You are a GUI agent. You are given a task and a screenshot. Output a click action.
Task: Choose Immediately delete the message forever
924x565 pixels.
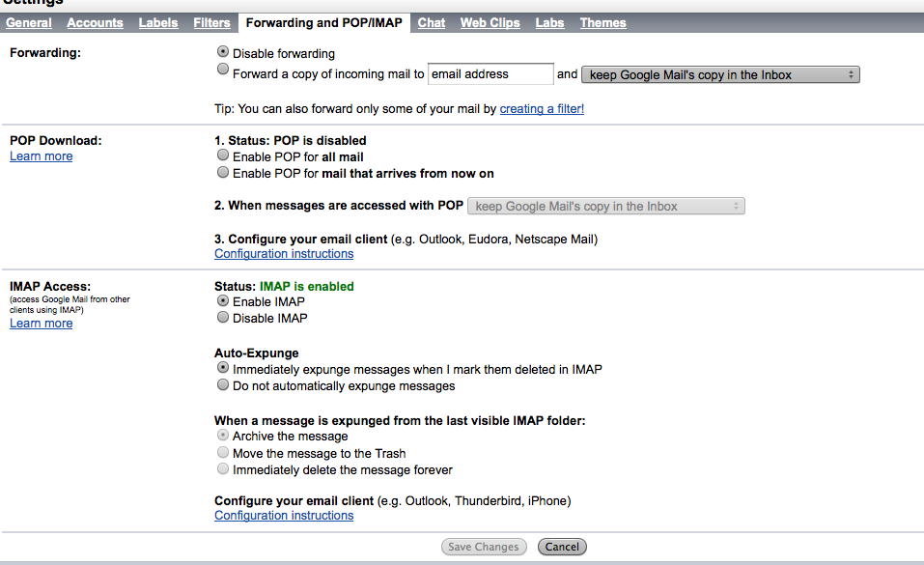click(223, 468)
